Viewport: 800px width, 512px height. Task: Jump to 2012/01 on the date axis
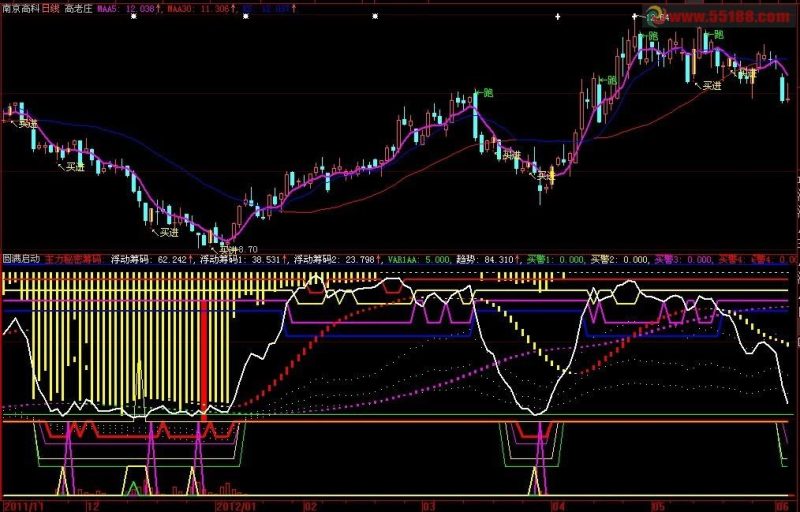(235, 507)
